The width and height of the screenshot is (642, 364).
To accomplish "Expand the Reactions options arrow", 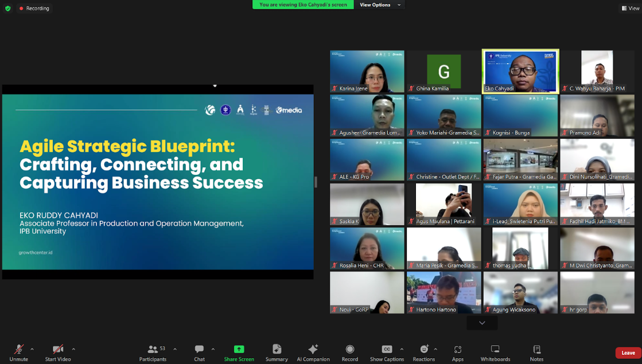I will (435, 349).
